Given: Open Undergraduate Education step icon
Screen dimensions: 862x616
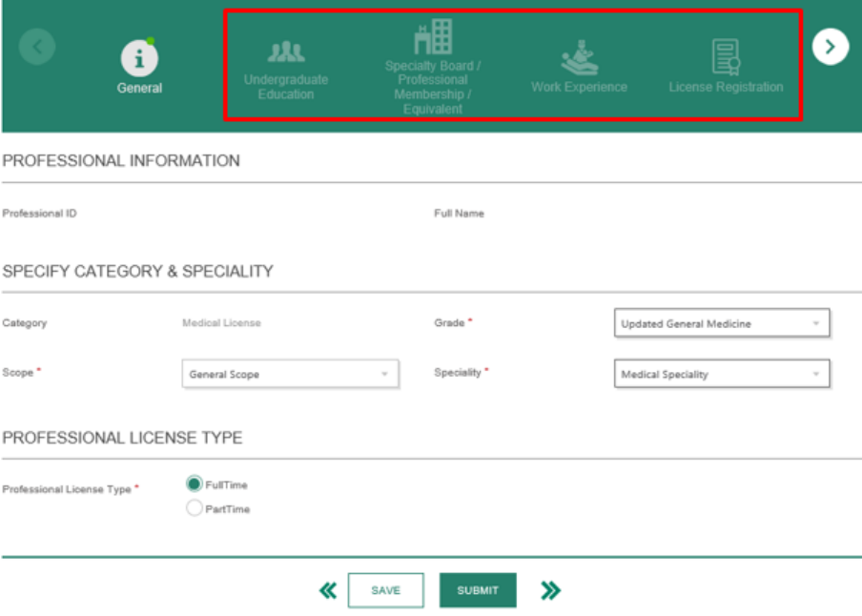Looking at the screenshot, I should coord(286,51).
